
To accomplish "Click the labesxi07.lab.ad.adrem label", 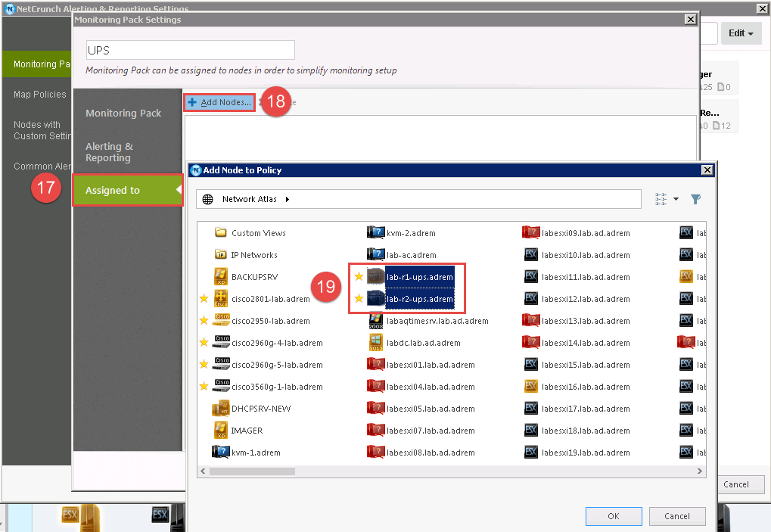I will [x=431, y=431].
